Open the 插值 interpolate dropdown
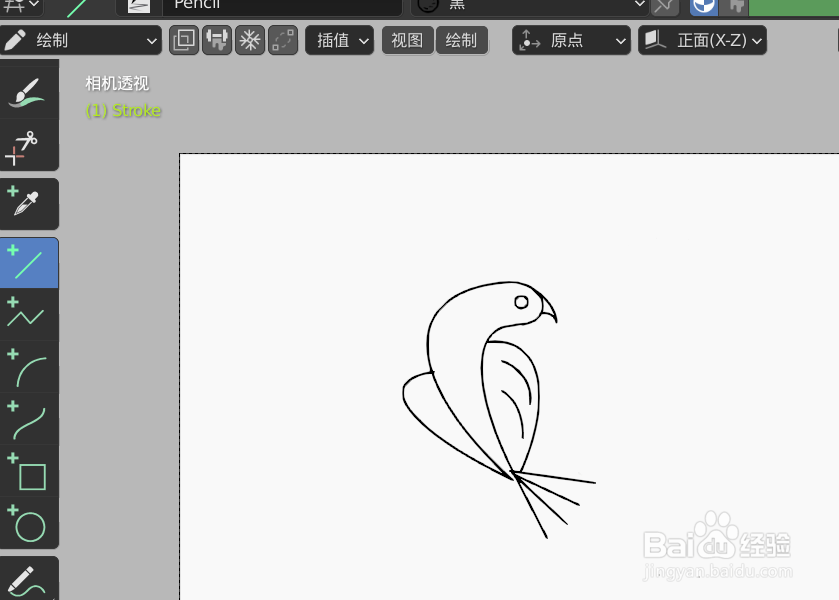This screenshot has width=839, height=600. click(x=340, y=41)
